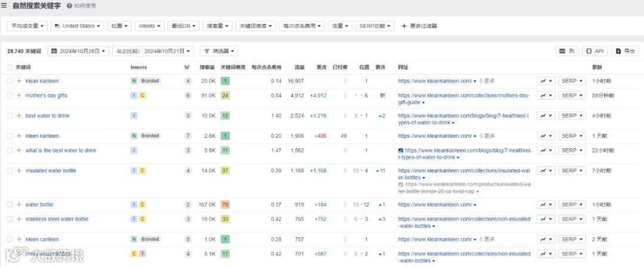Check the best water to drink row checkbox

(10, 116)
